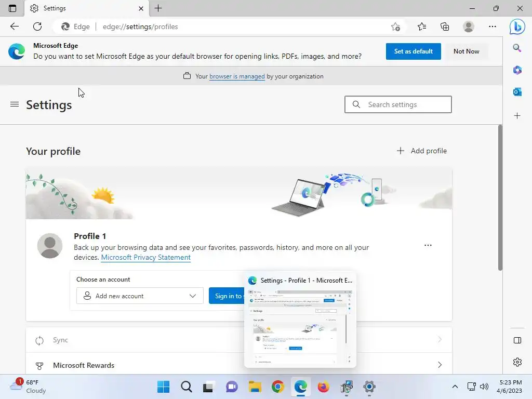
Task: Open the Sync settings row
Action: pos(239,340)
